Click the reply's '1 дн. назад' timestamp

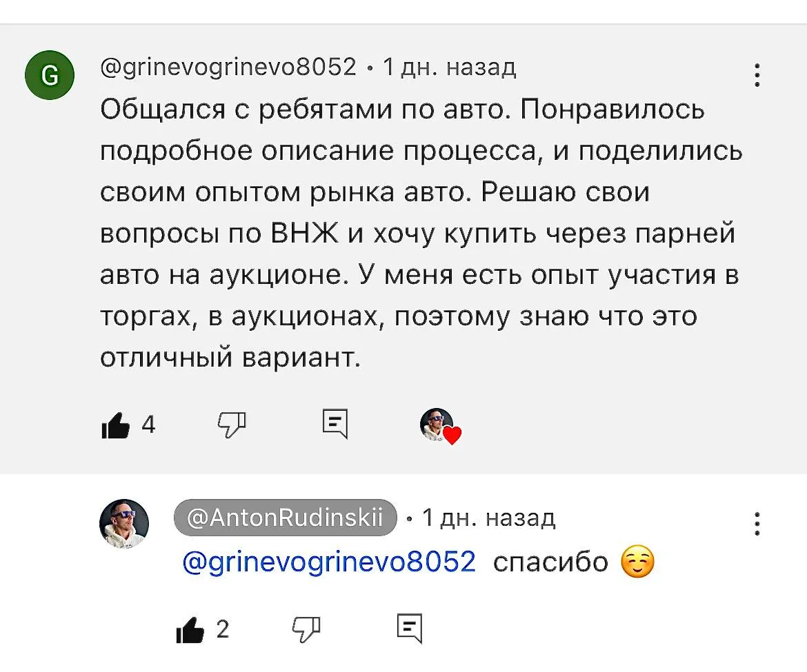tap(488, 518)
